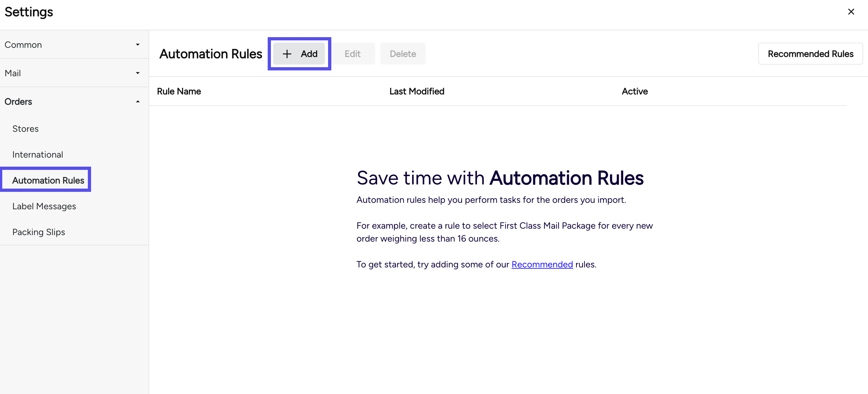
Task: Click the Active column header
Action: pyautogui.click(x=635, y=91)
